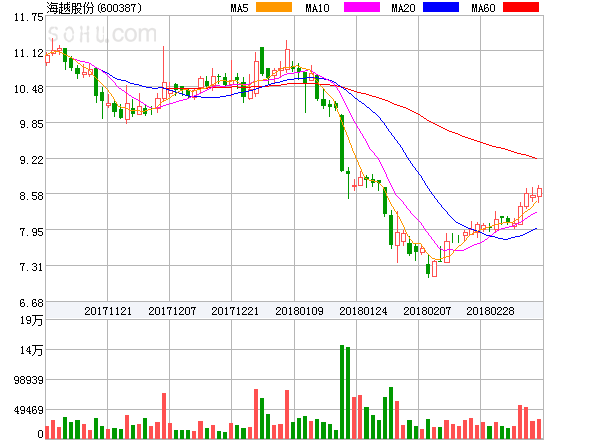Click the stock title 海越股份(600387)
The height and width of the screenshot is (440, 600).
tap(94, 8)
